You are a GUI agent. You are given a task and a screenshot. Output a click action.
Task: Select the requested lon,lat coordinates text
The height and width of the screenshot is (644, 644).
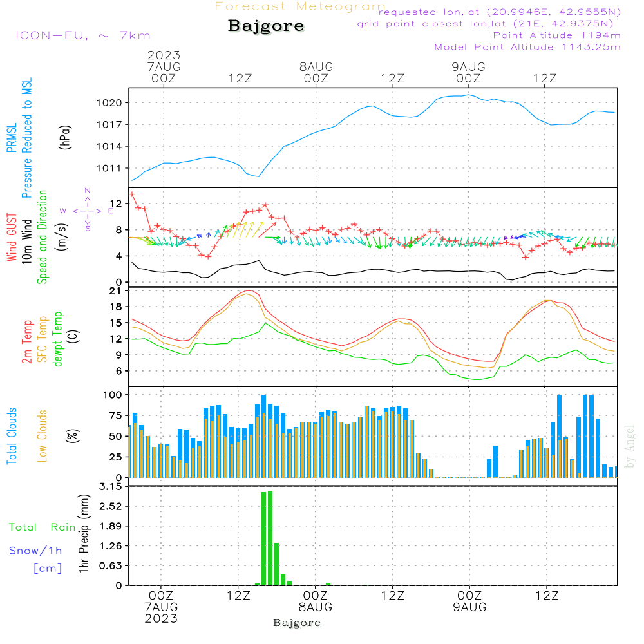click(x=500, y=12)
